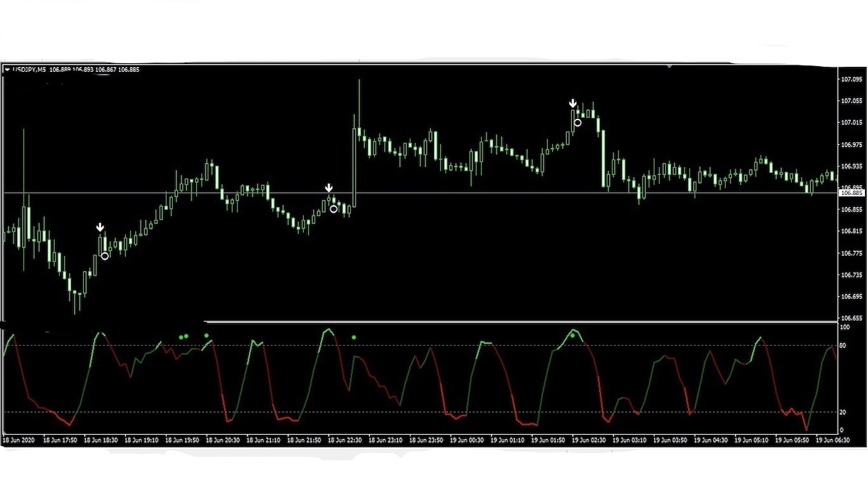Click the 19 Jun 03:10 time axis label

point(629,440)
